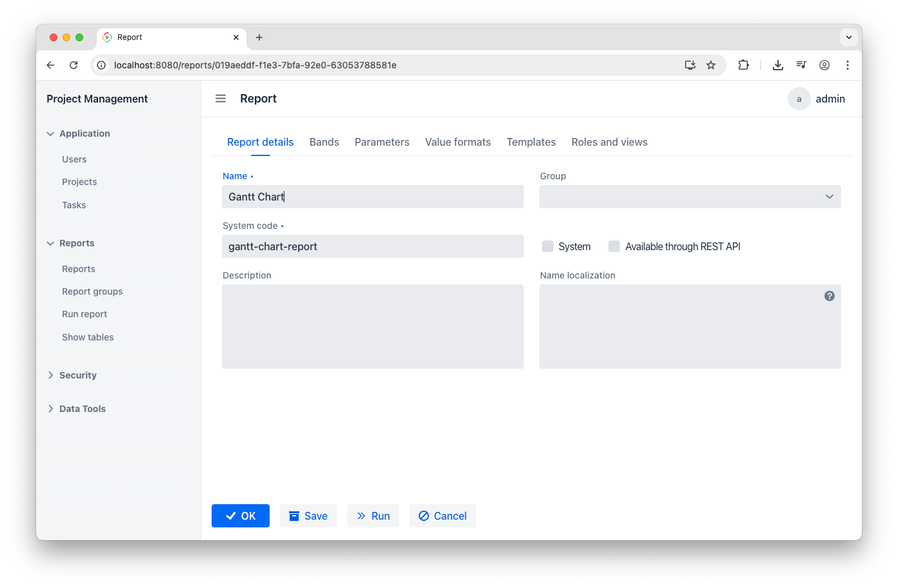Click into the Description text area

point(373,326)
